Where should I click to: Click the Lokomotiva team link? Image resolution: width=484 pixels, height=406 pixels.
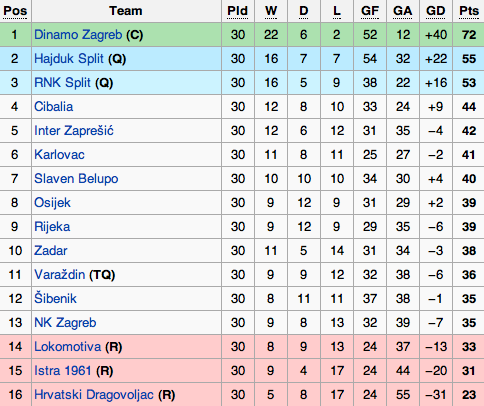coord(67,347)
